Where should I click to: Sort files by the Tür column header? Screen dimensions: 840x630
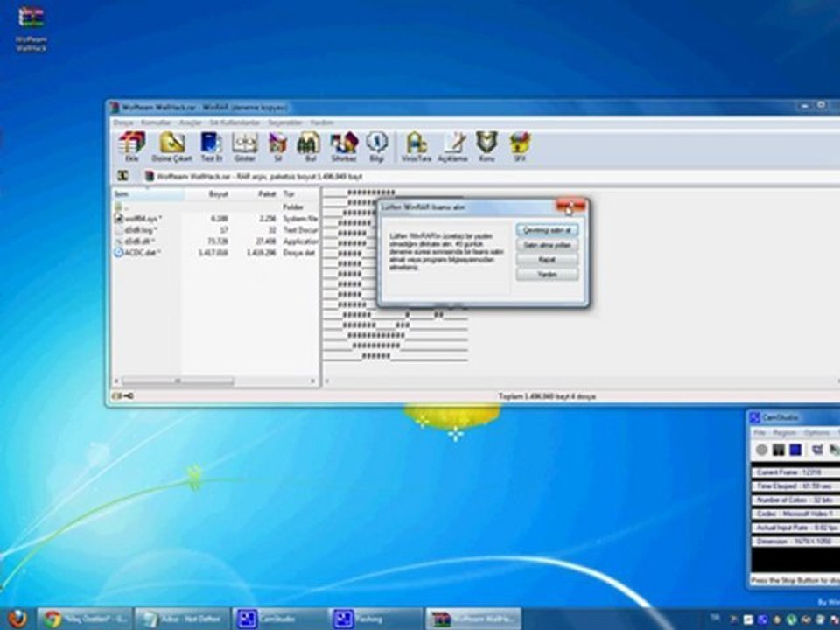tap(299, 193)
